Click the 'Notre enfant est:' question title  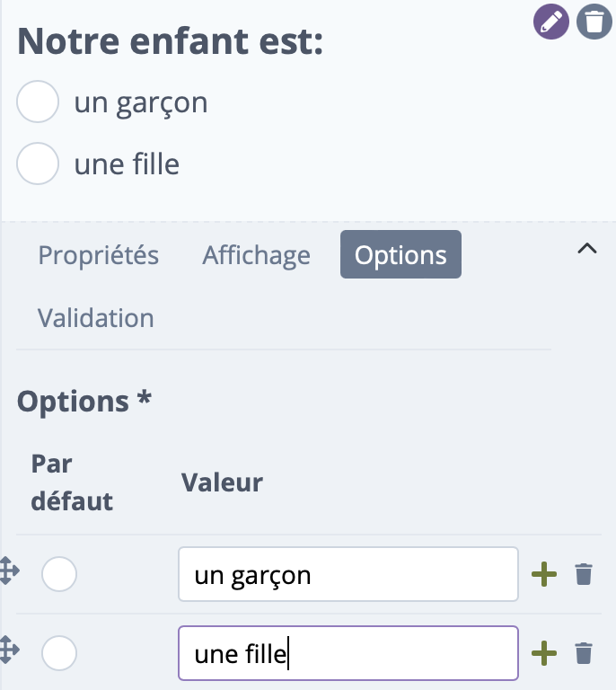pyautogui.click(x=170, y=41)
